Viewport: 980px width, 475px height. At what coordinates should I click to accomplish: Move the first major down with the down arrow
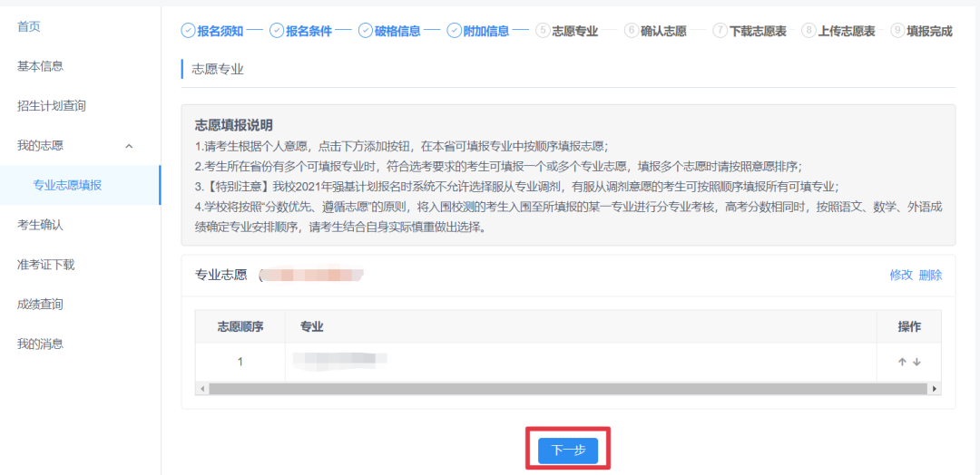pyautogui.click(x=916, y=362)
